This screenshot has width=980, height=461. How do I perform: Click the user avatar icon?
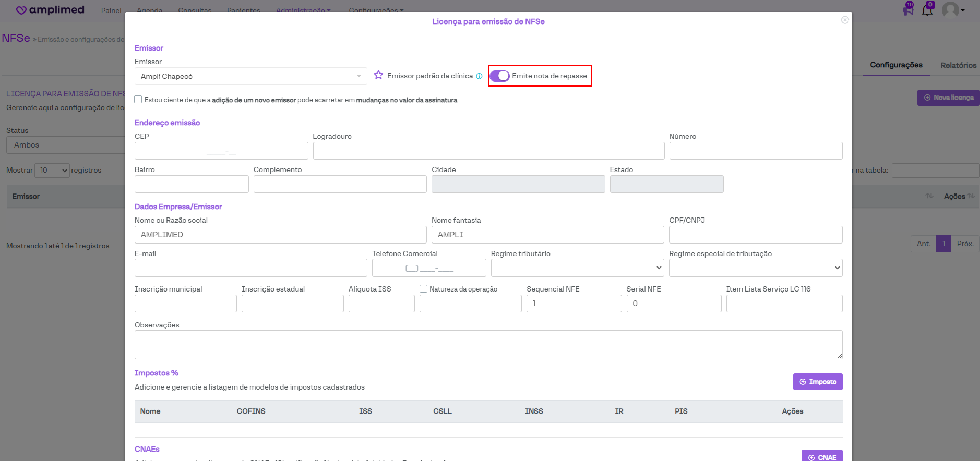point(950,9)
